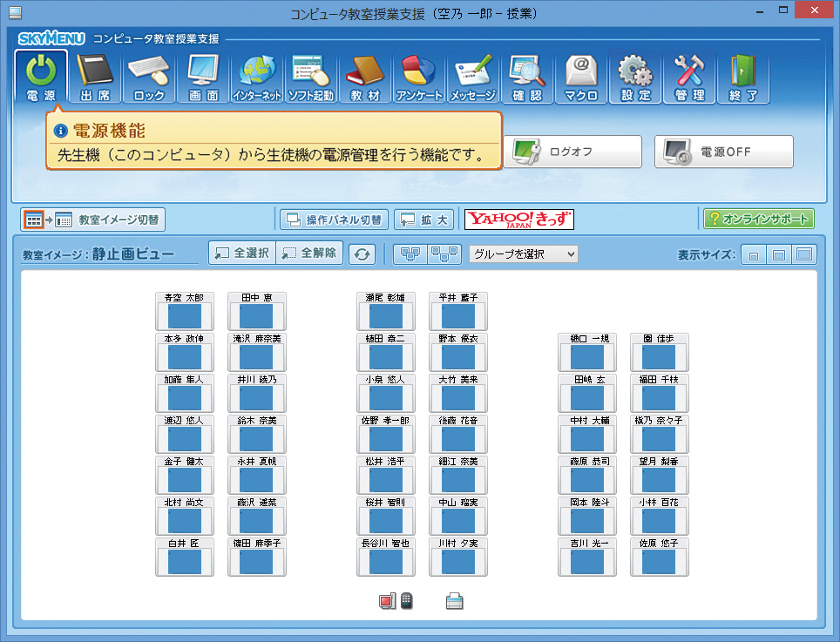Select student thumbnail 中山 瑠実
The width and height of the screenshot is (840, 642).
tap(458, 516)
